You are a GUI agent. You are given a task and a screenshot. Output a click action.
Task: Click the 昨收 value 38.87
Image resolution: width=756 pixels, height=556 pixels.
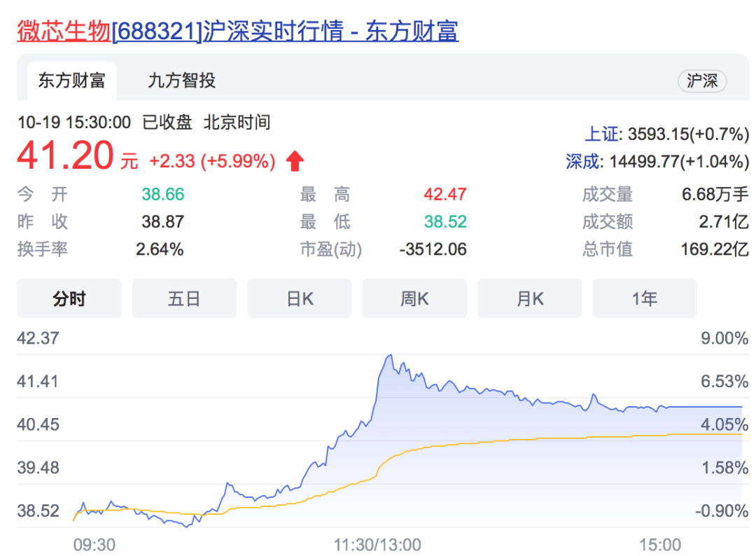(163, 222)
